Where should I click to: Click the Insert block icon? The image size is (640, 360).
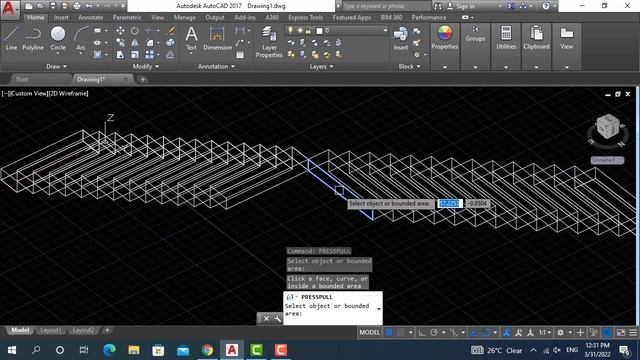coord(400,39)
